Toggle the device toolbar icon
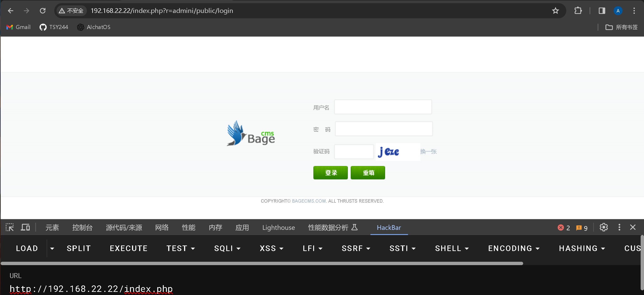644x295 pixels. (25, 227)
